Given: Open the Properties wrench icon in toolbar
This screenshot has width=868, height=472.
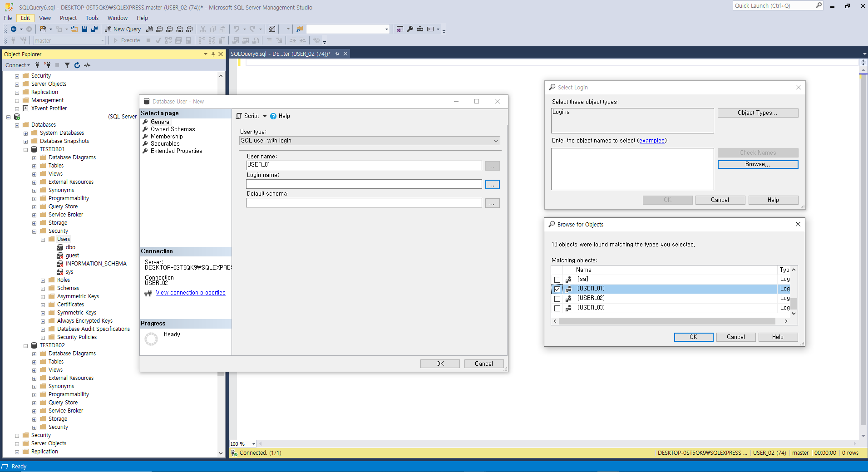Looking at the screenshot, I should [x=410, y=29].
